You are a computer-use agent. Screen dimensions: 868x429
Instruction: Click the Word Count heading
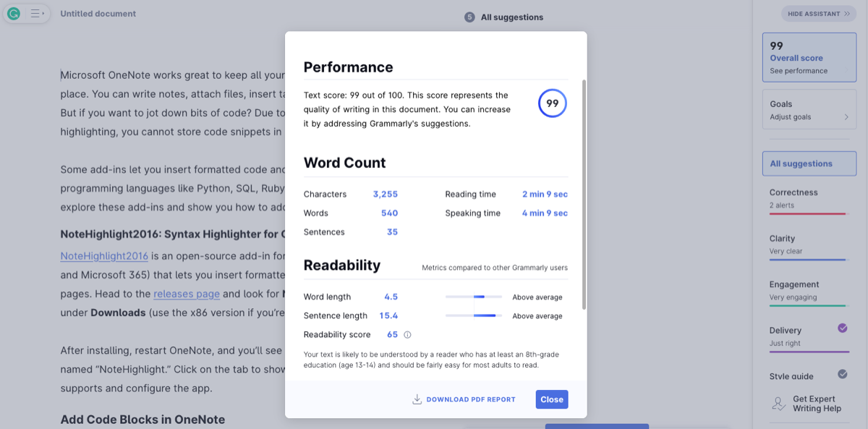tap(345, 163)
